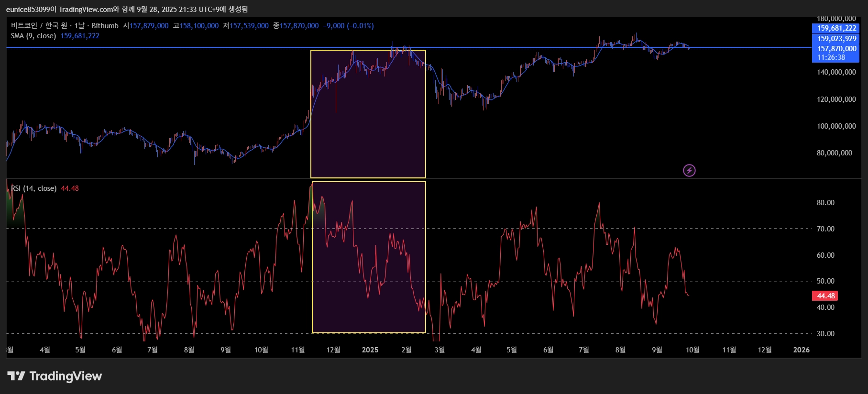Click the 70.00 level on the RSI scale

[825, 229]
